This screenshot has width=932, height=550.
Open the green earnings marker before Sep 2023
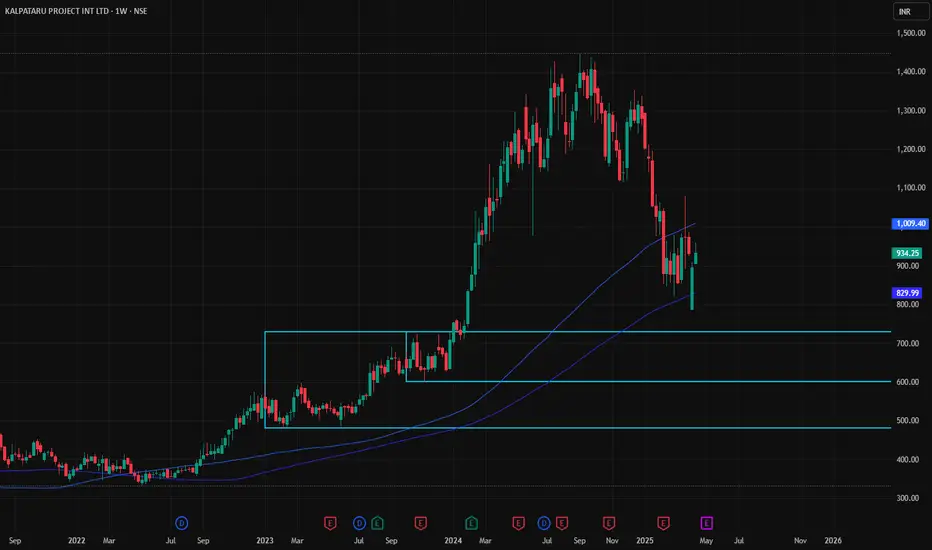point(377,523)
